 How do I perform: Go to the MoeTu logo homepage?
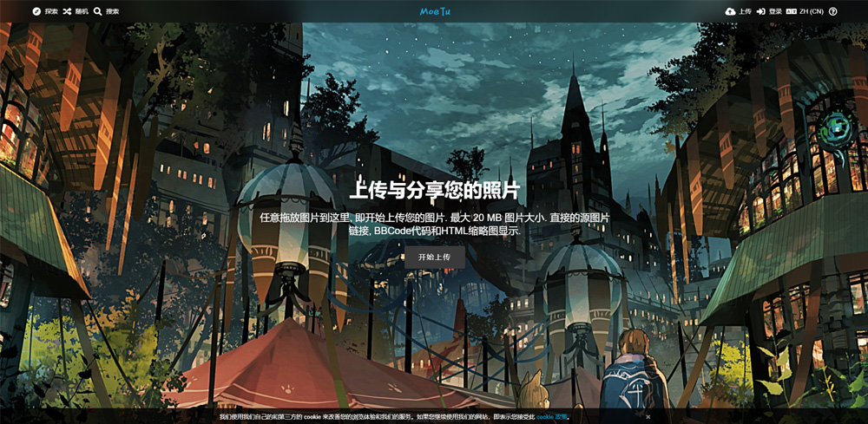[435, 11]
